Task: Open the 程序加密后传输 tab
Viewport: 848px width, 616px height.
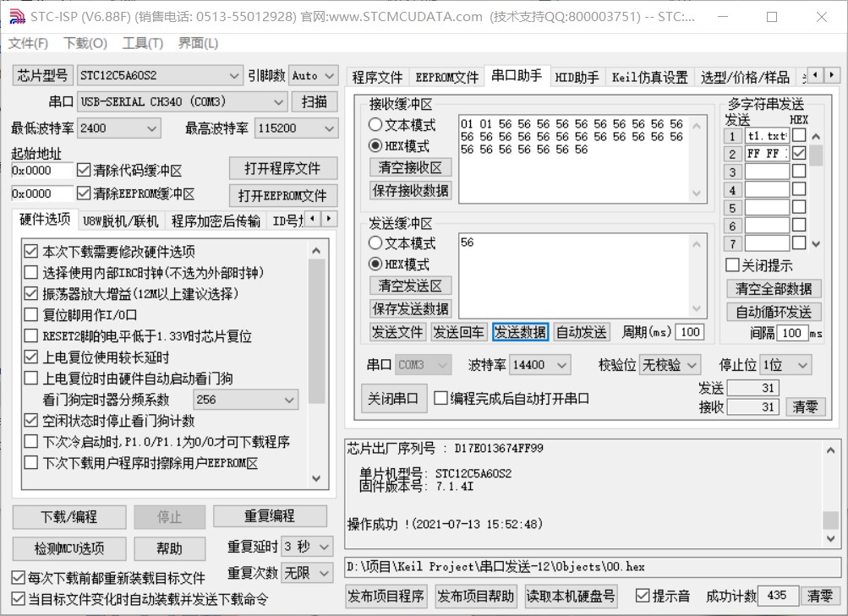Action: pos(216,221)
